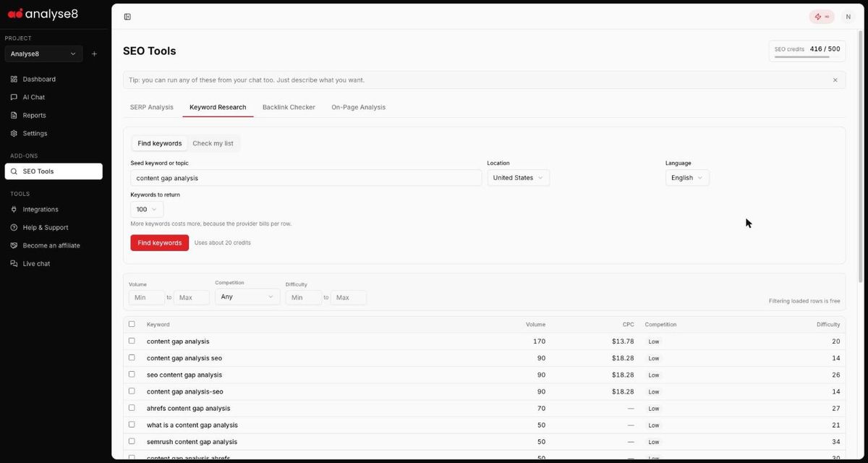The image size is (868, 463).
Task: Select Check my list mode tab
Action: [213, 143]
